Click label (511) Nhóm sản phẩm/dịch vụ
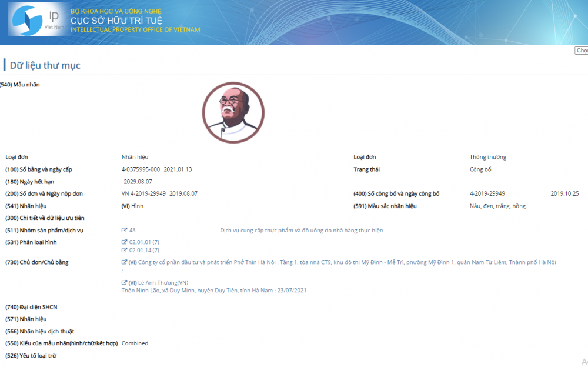The width and height of the screenshot is (588, 367). tap(44, 230)
